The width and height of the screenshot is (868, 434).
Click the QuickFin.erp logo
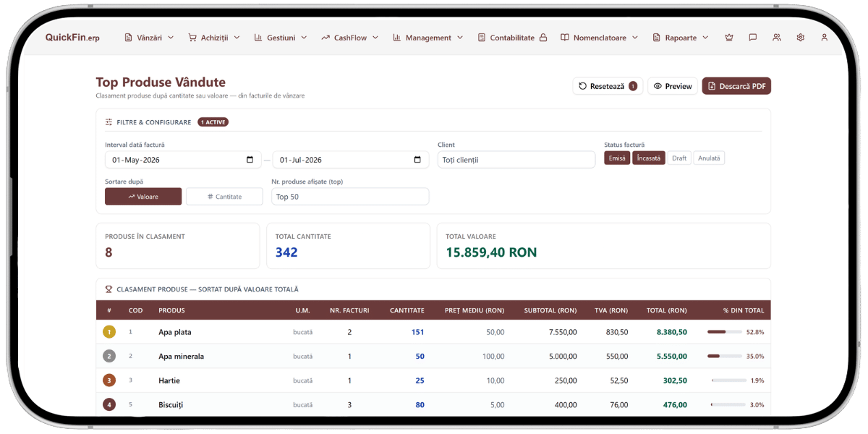(x=72, y=38)
